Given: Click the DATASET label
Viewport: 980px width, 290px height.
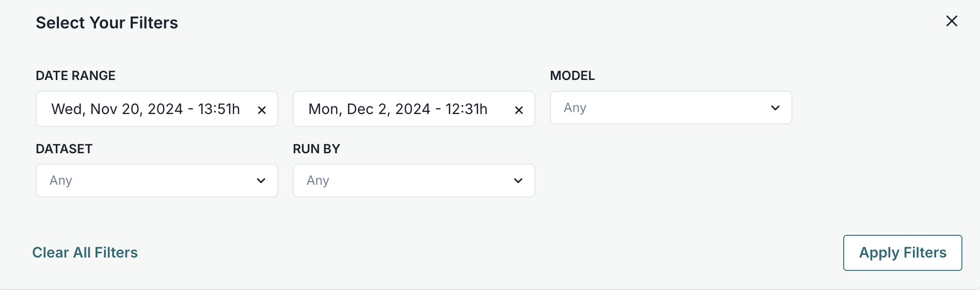Looking at the screenshot, I should (64, 149).
